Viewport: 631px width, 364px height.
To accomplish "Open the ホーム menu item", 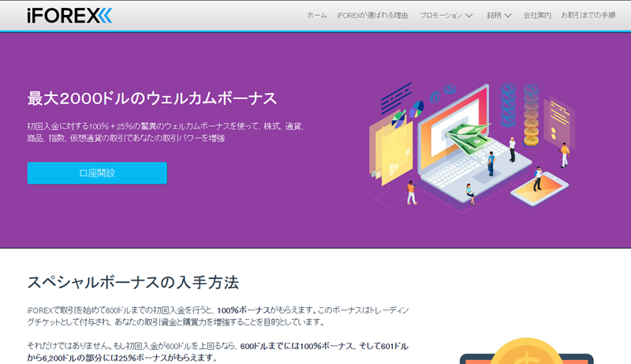I will point(317,15).
